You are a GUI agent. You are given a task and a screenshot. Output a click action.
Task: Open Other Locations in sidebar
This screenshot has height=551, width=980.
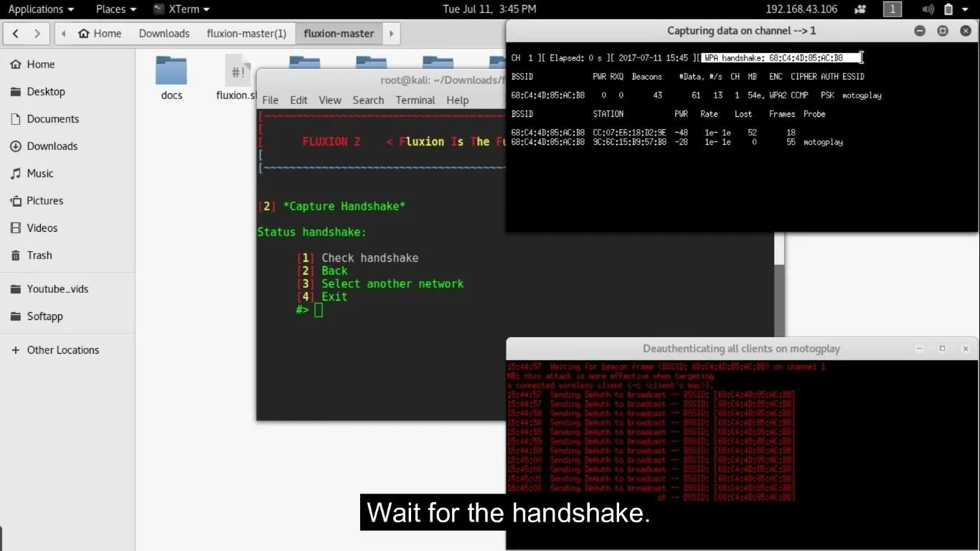pyautogui.click(x=62, y=350)
